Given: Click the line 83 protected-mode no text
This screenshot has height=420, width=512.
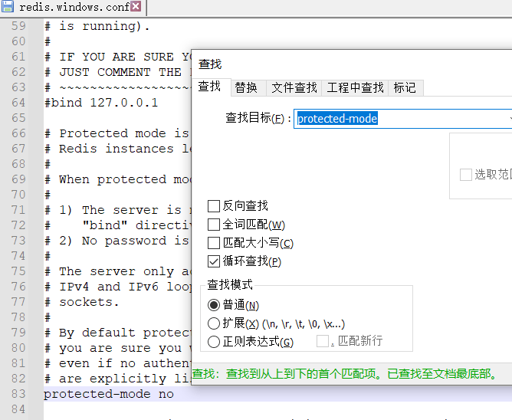Looking at the screenshot, I should [x=108, y=394].
